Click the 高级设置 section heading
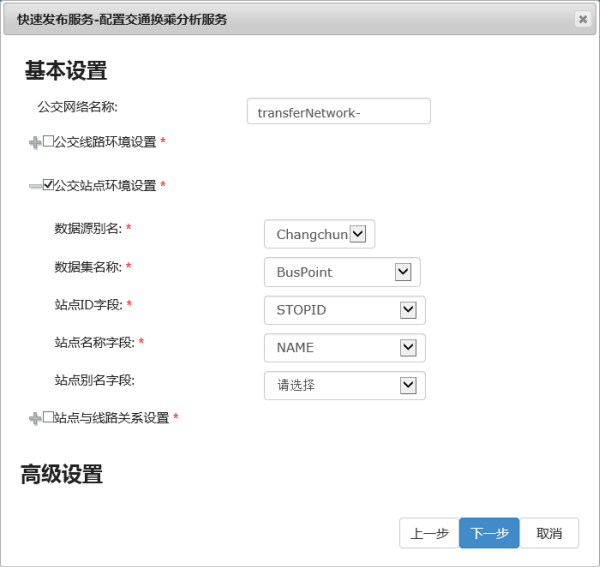Image resolution: width=600 pixels, height=567 pixels. tap(62, 475)
